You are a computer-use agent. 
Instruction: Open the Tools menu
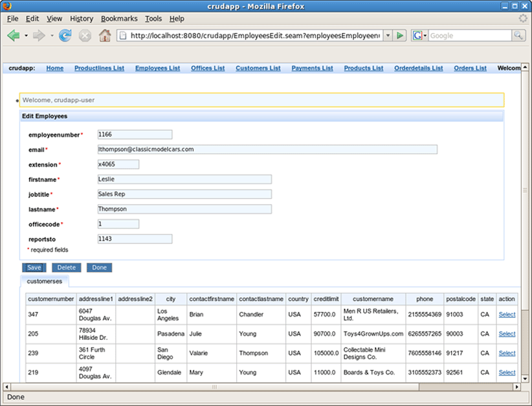153,19
